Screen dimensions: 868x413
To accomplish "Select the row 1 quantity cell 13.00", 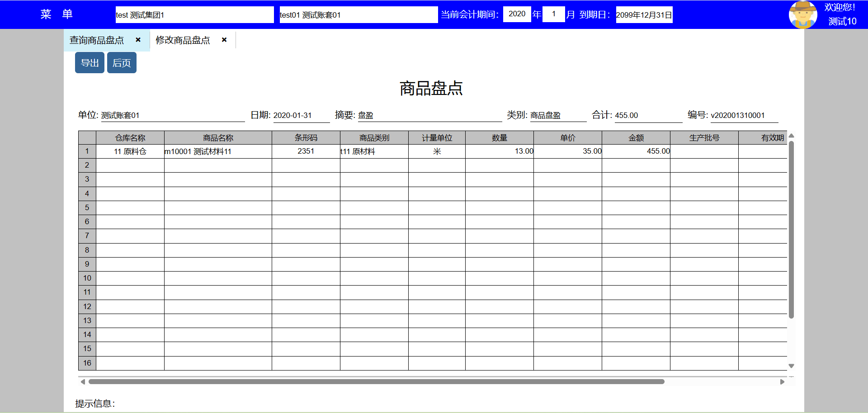I will coord(500,151).
